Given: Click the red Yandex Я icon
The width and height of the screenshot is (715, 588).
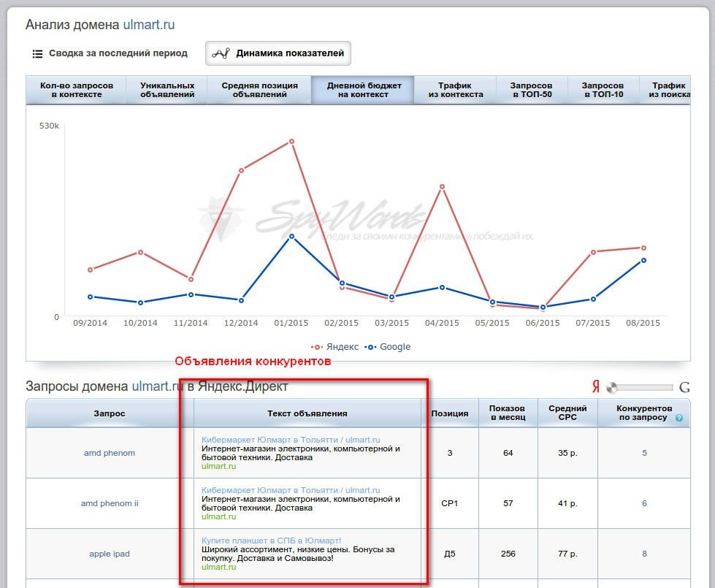Looking at the screenshot, I should pyautogui.click(x=596, y=387).
